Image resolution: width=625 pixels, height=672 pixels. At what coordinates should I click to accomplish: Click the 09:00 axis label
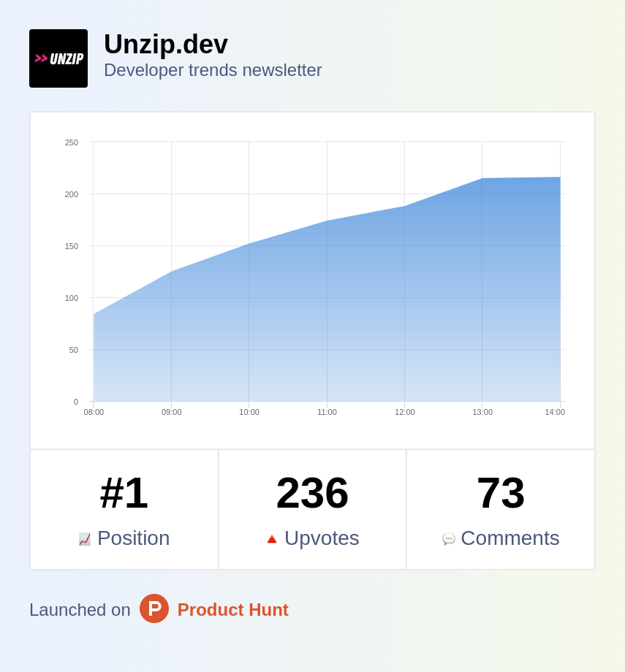[x=172, y=412]
